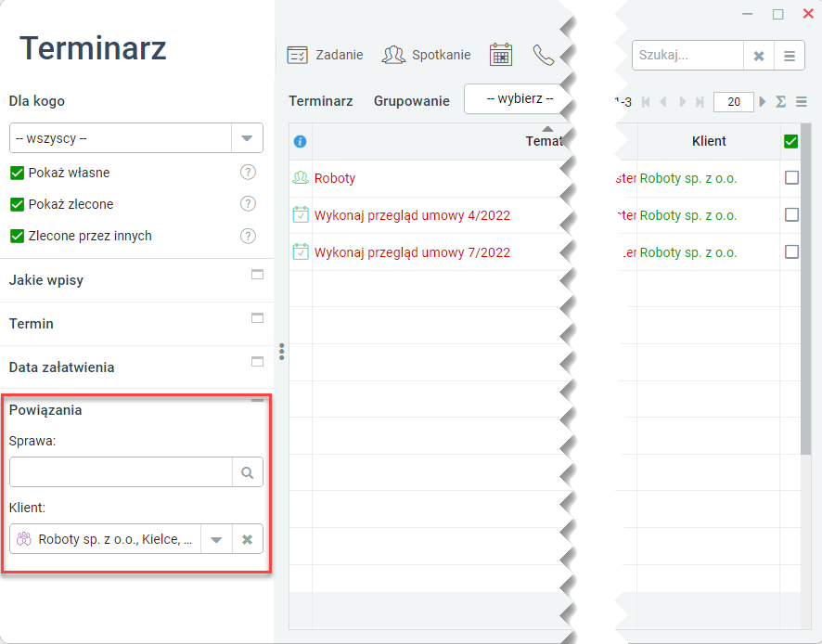822x644 pixels.
Task: Clear the Szukaj search field
Action: point(759,56)
